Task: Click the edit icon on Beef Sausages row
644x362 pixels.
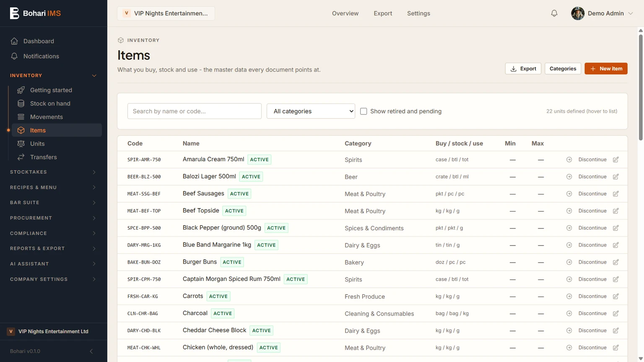Action: pos(615,194)
